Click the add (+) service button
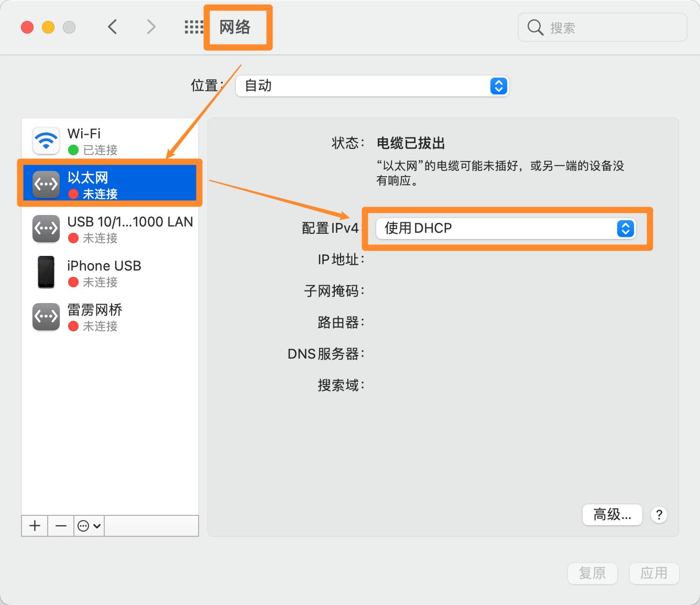This screenshot has width=700, height=605. [x=34, y=525]
